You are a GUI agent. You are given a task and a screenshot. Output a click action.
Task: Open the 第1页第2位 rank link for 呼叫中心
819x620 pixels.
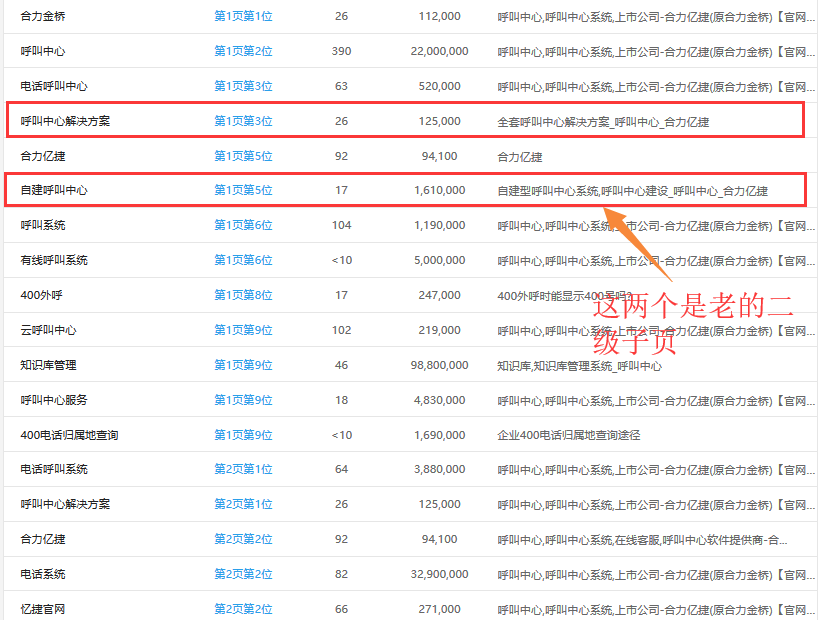point(243,51)
